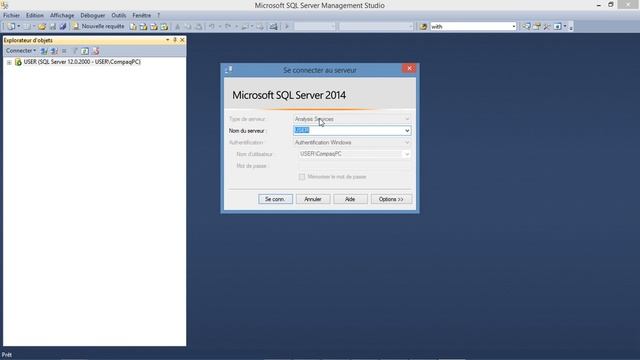Click the Database Engine Query icon
Image resolution: width=640 pixels, height=360 pixels.
click(x=133, y=27)
